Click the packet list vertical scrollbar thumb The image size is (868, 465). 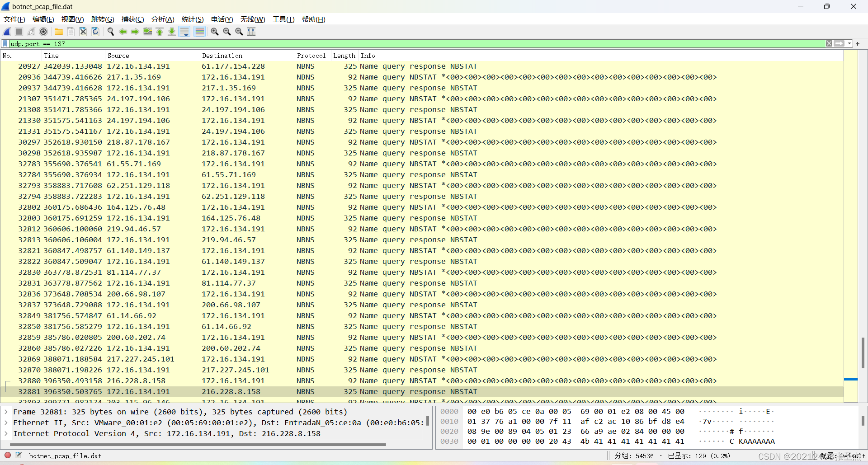click(863, 353)
